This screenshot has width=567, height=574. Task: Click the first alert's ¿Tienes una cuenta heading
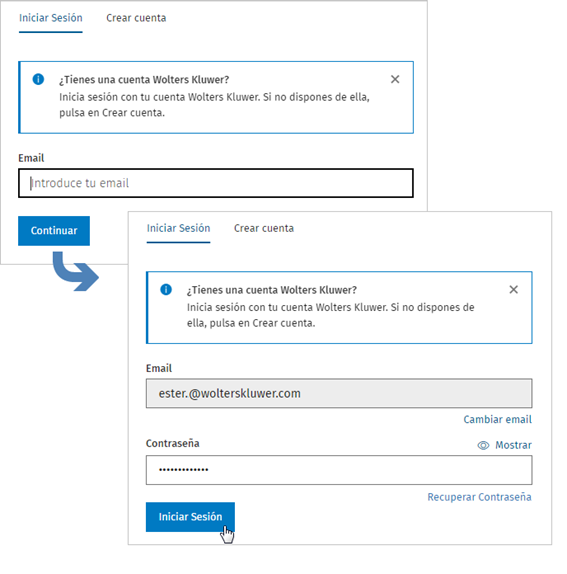(x=144, y=79)
